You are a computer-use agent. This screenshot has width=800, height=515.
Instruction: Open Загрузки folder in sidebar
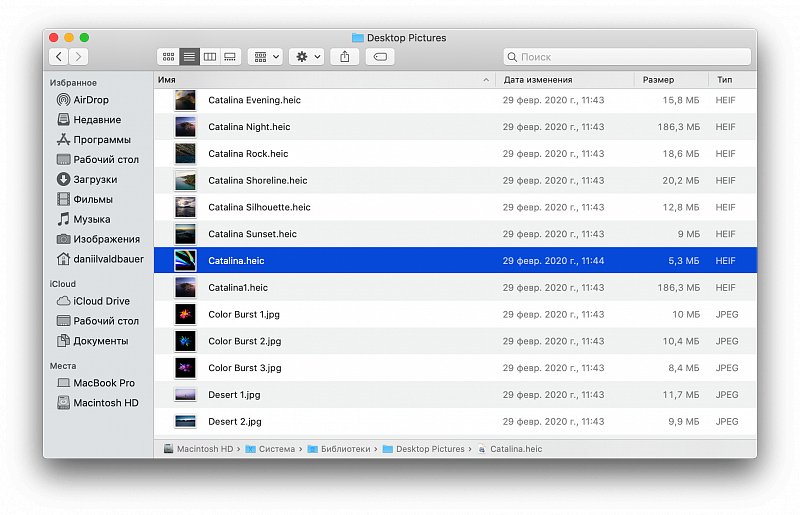point(94,179)
